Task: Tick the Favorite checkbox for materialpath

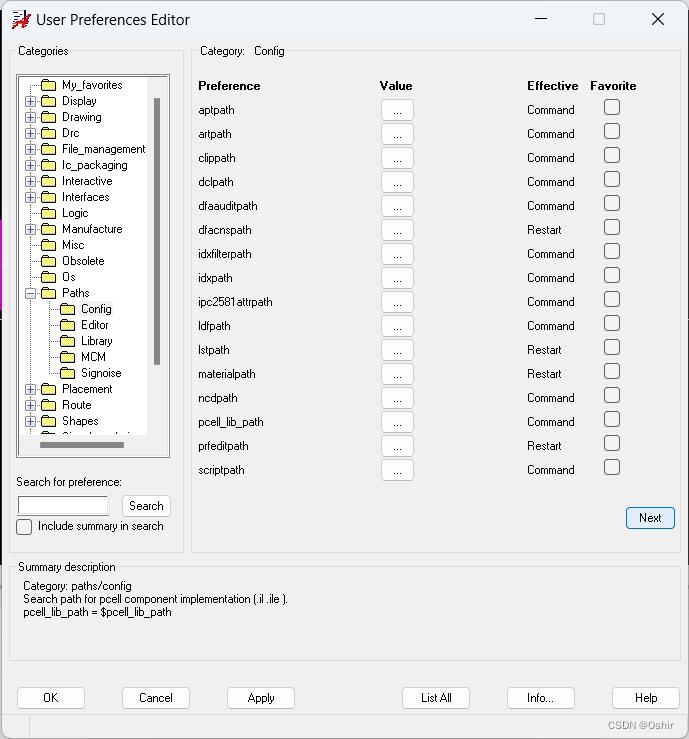Action: tap(612, 372)
